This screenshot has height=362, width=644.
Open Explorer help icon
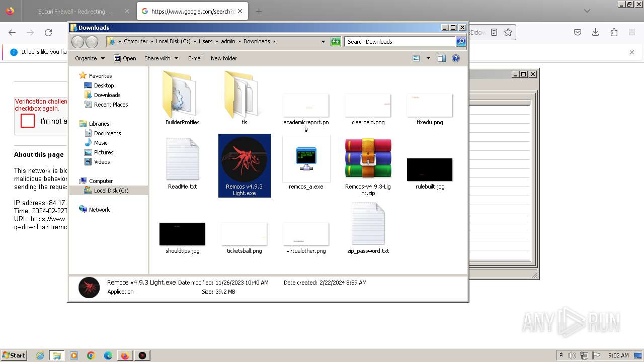point(456,58)
